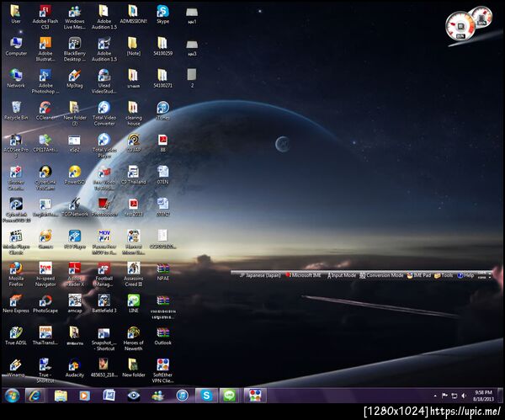The height and width of the screenshot is (420, 505).
Task: Open SoftEther VPN taskbar button
Action: point(255,396)
